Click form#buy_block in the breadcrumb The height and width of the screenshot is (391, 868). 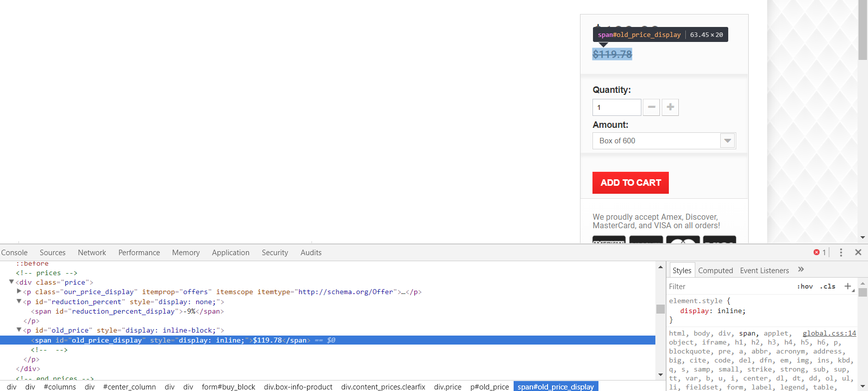coord(228,387)
